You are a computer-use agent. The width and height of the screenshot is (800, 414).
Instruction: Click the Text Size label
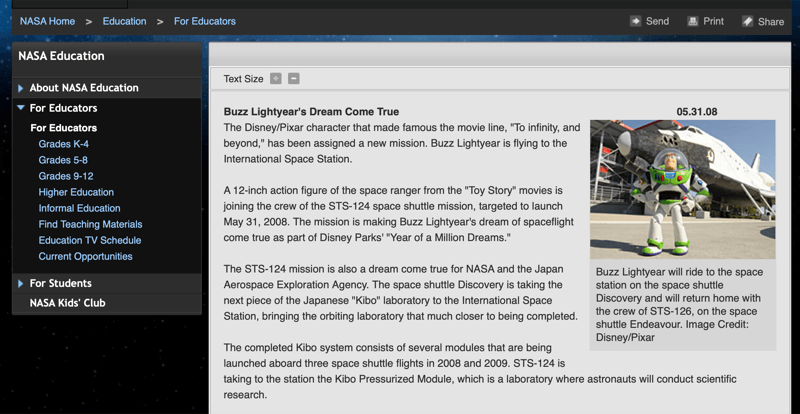243,79
